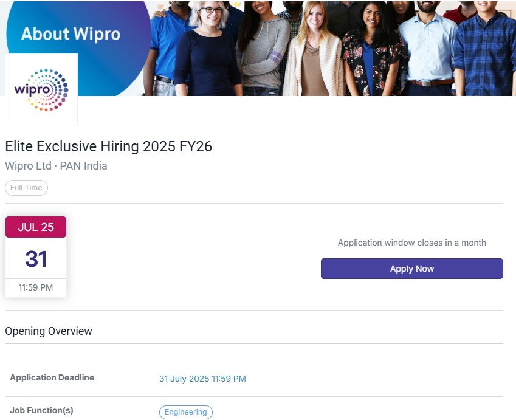
Task: Click the Wipro Ltd company name
Action: pos(29,165)
